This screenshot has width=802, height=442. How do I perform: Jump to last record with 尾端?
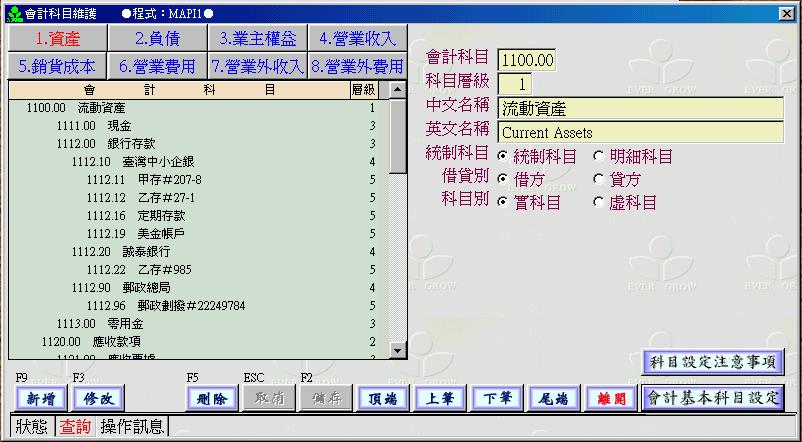pyautogui.click(x=554, y=398)
